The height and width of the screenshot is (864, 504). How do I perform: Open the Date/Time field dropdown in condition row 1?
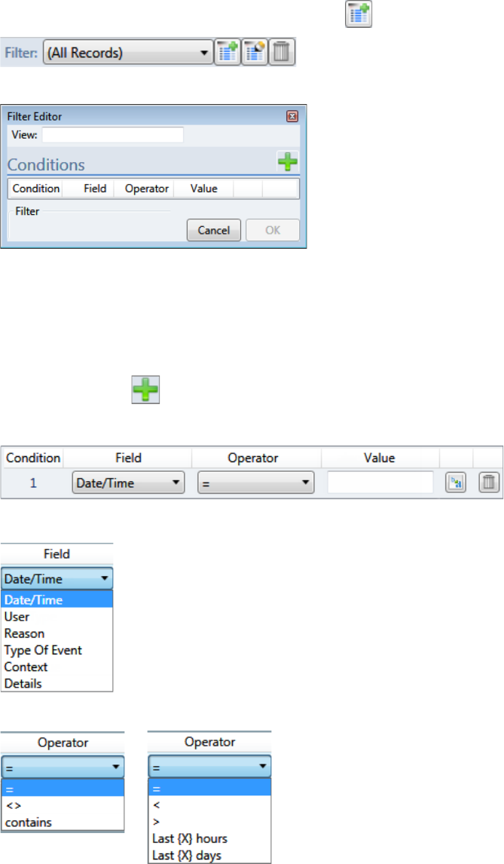(128, 483)
